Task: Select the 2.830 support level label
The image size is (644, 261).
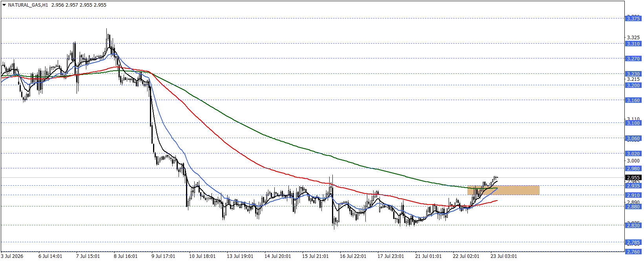Action: [x=633, y=225]
